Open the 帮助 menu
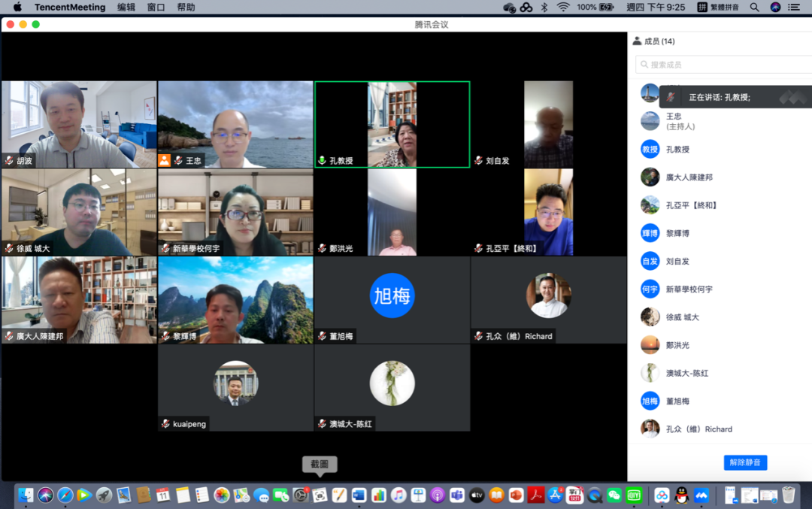 (186, 7)
